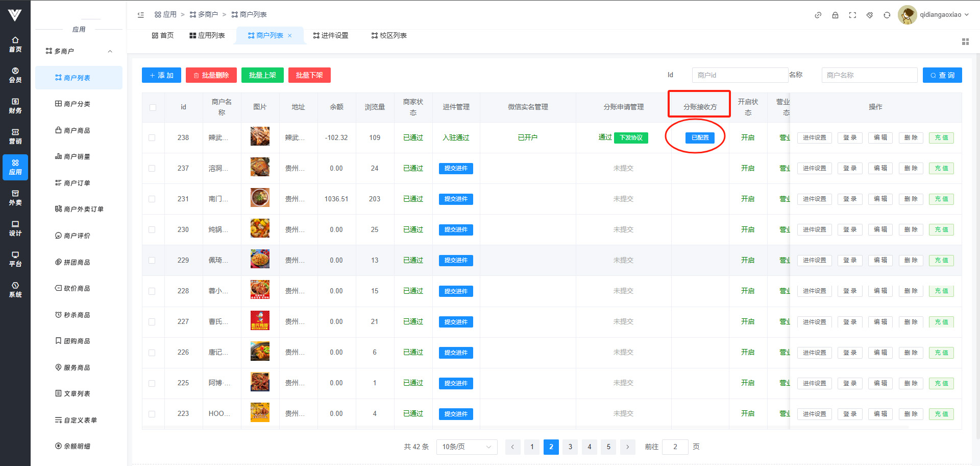Click the blue 添加 button
This screenshot has height=466, width=980.
tap(161, 75)
